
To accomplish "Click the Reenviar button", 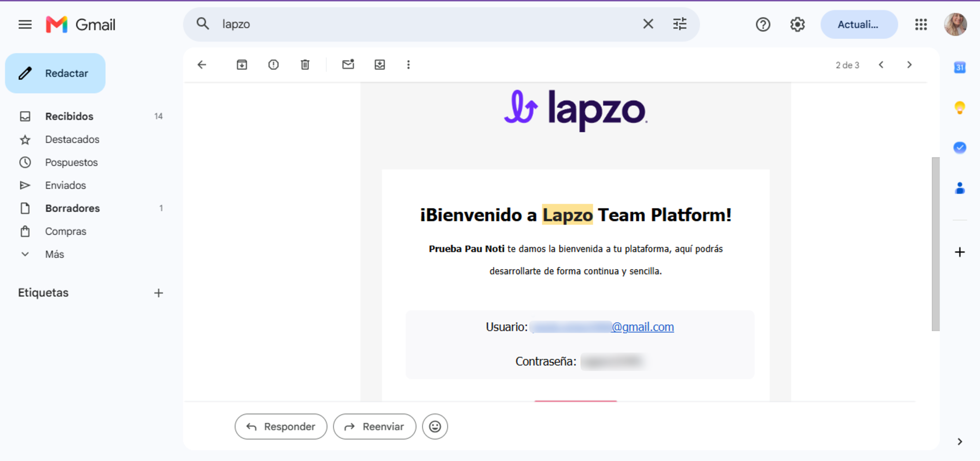I will (375, 427).
